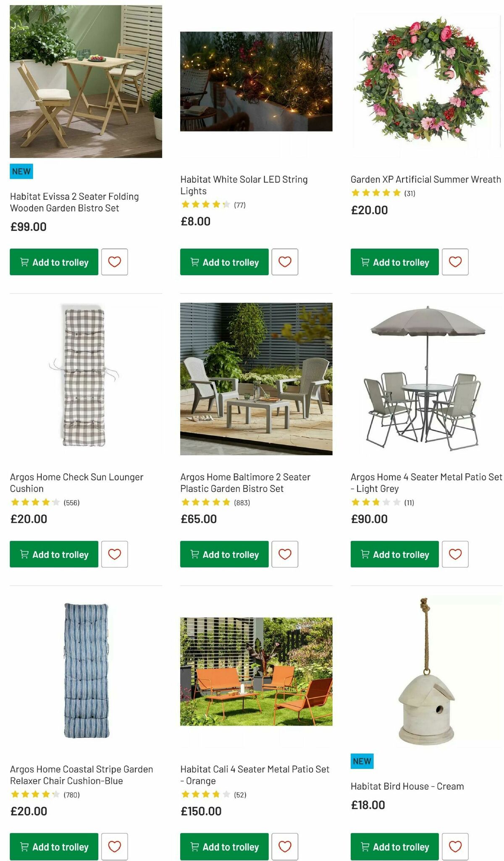Viewport: 504px width, 861px height.
Task: Open the (31) reviews for the Summer Wreath
Action: pyautogui.click(x=409, y=193)
